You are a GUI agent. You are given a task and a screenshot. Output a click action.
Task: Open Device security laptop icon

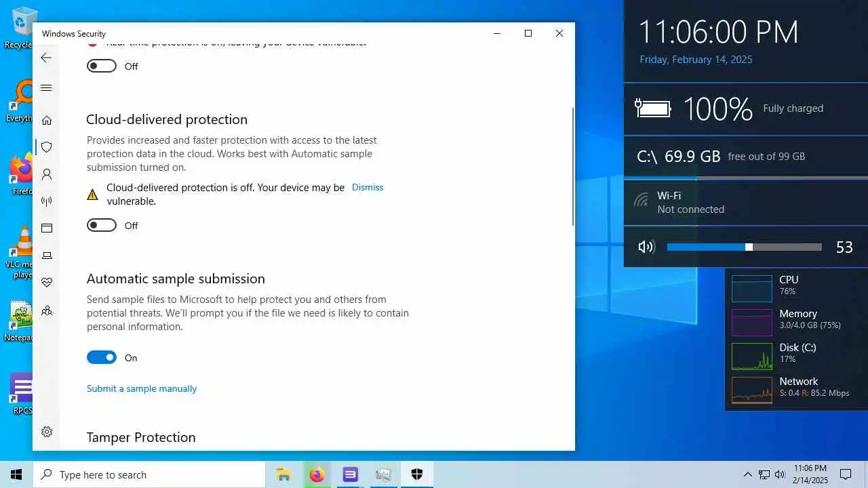[47, 256]
